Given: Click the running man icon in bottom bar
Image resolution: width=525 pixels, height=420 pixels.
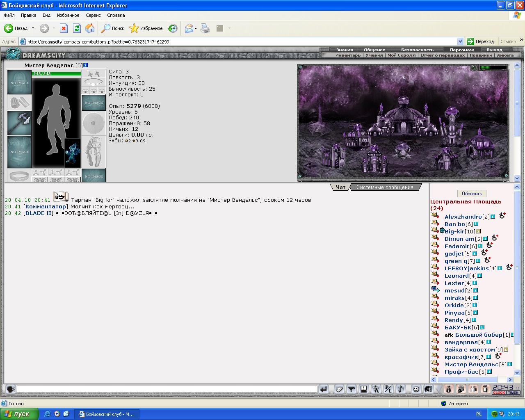Looking at the screenshot, I should [x=376, y=389].
